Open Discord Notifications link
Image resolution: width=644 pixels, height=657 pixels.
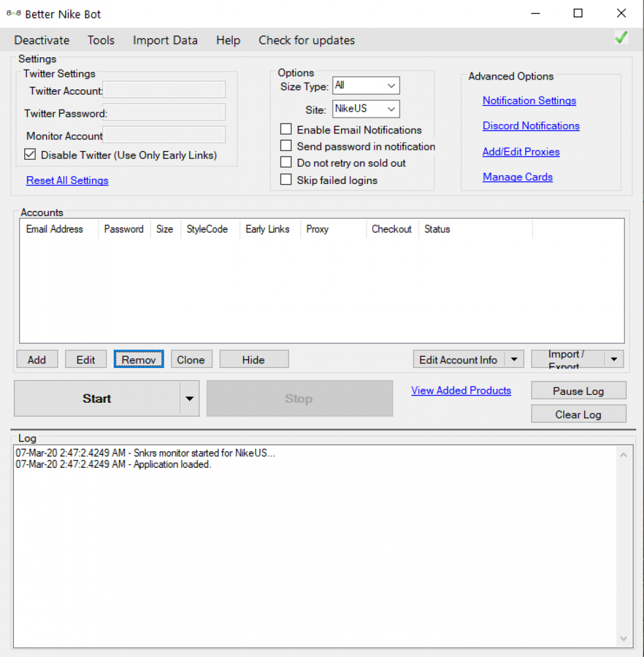(x=531, y=125)
